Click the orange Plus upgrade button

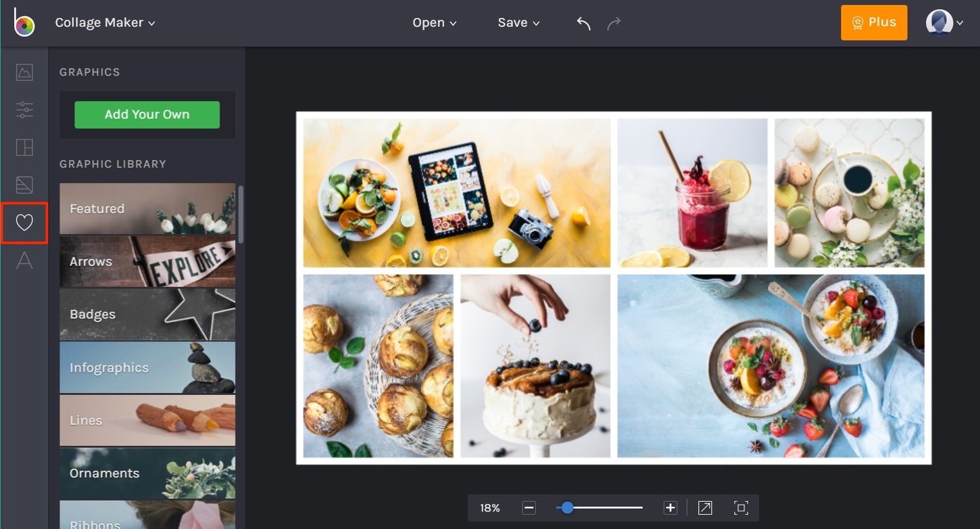[874, 22]
